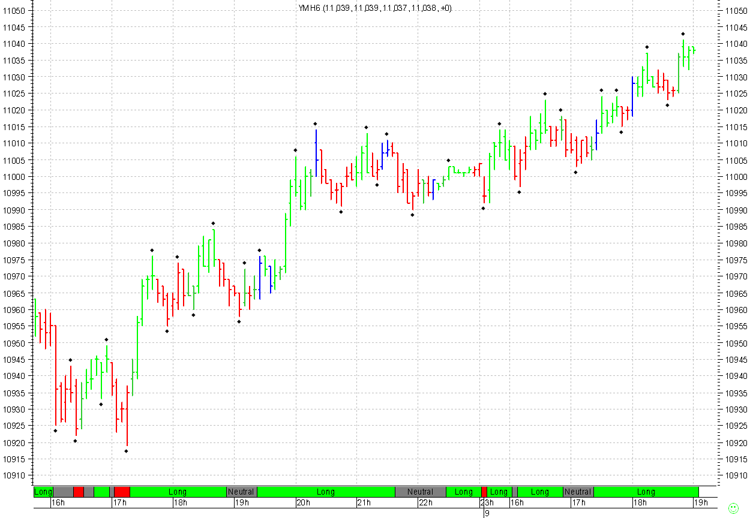Click the tiny red signal segment at 23h
The image size is (750, 518).
[x=484, y=492]
